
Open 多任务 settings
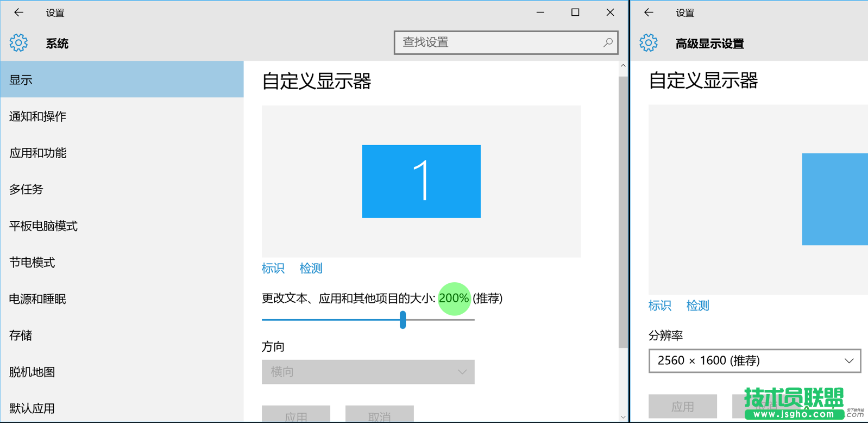pyautogui.click(x=122, y=189)
